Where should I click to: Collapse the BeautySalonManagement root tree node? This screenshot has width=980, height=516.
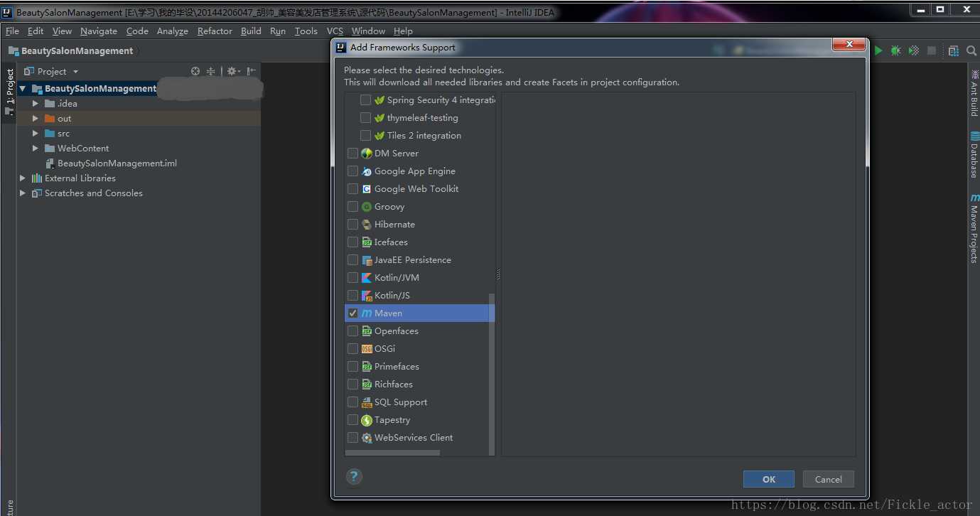point(23,89)
